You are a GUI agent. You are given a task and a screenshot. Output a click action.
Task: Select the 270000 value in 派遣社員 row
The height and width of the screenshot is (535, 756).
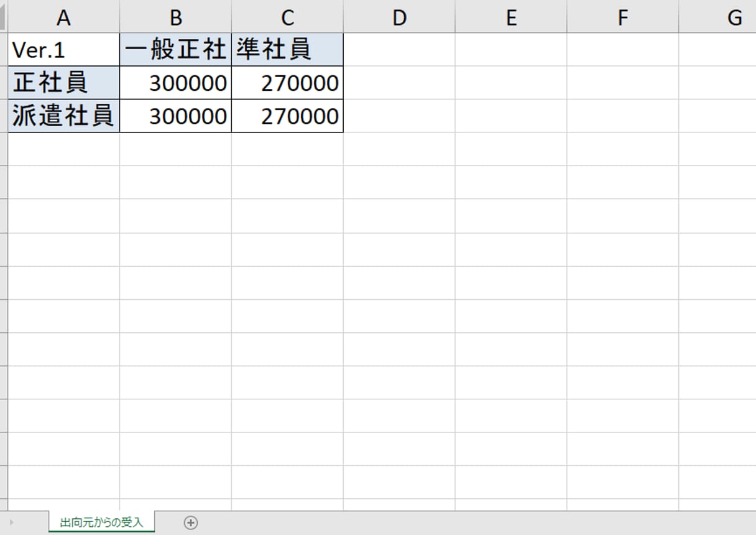(287, 116)
